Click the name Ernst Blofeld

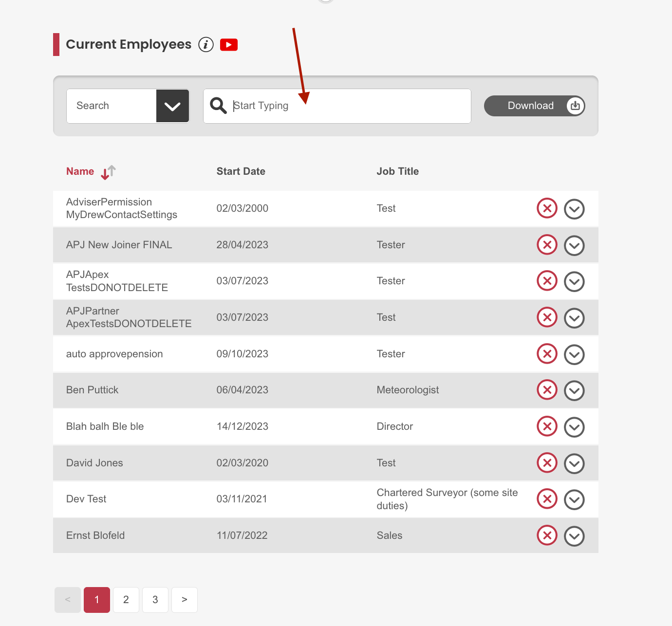pyautogui.click(x=95, y=535)
